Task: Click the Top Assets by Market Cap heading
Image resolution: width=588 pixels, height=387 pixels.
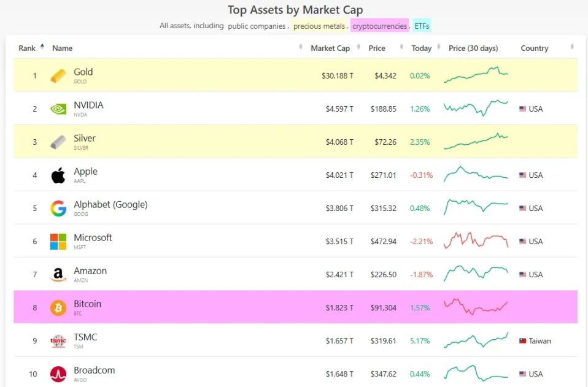Action: pos(295,10)
